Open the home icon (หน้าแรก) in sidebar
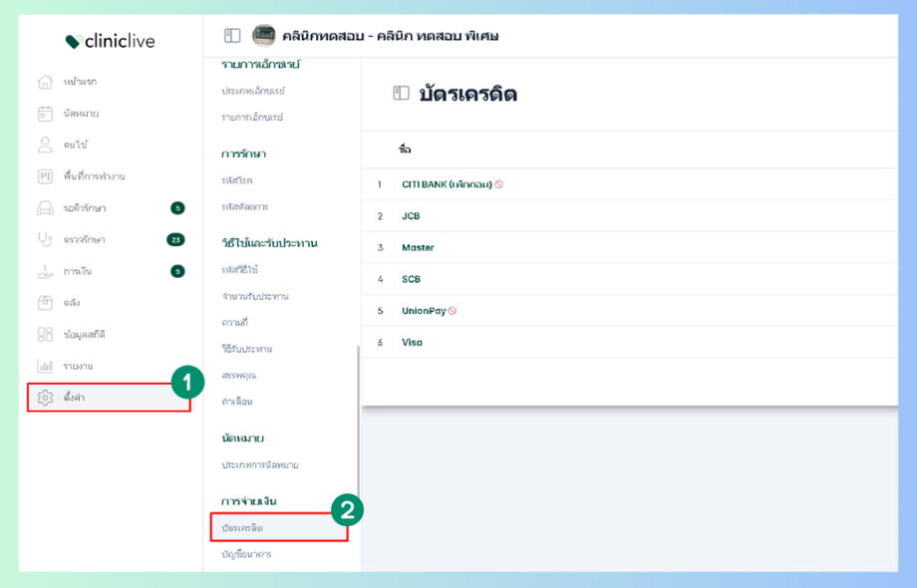This screenshot has width=917, height=588. [x=45, y=82]
